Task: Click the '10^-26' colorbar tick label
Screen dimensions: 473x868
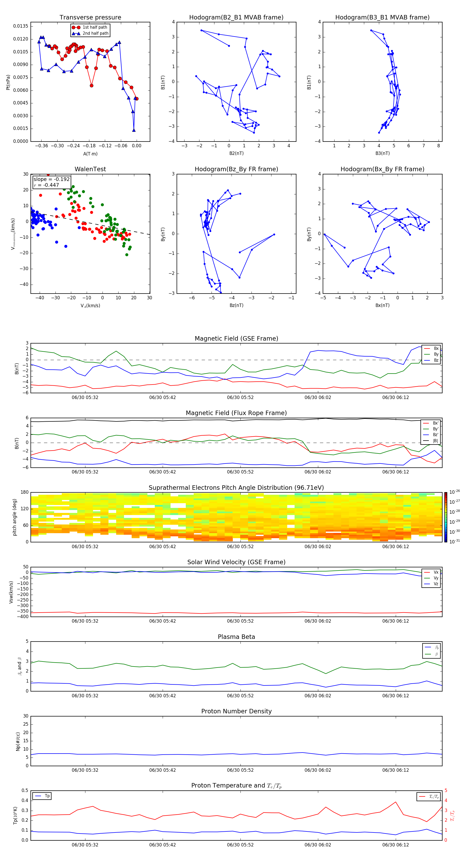Action: point(455,492)
